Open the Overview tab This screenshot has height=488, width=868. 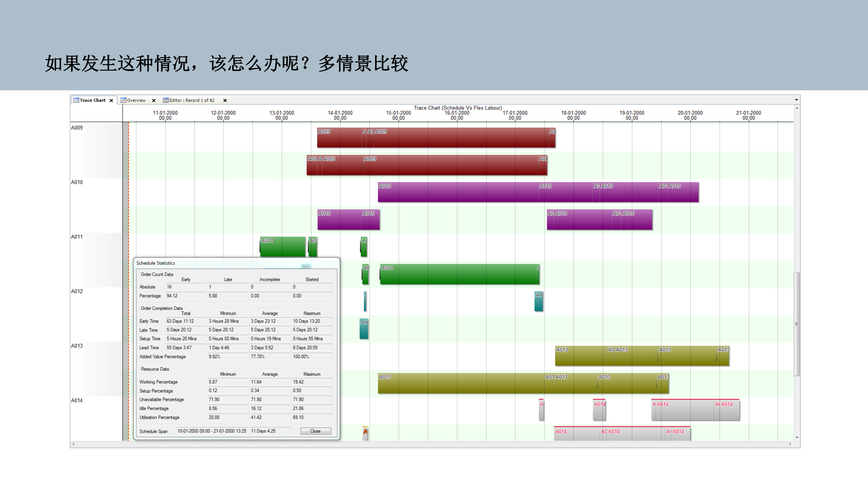136,100
